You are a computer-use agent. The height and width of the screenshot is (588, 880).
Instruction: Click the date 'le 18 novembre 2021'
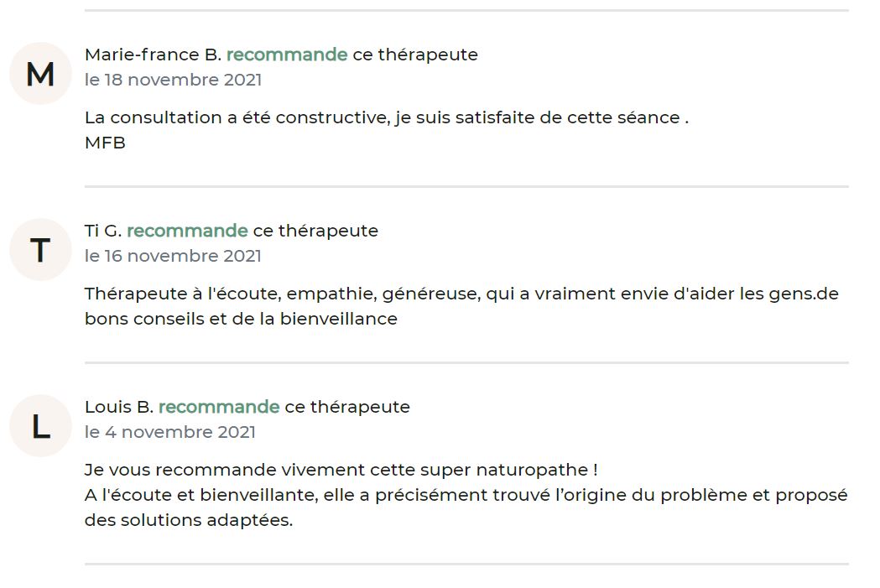pos(174,80)
